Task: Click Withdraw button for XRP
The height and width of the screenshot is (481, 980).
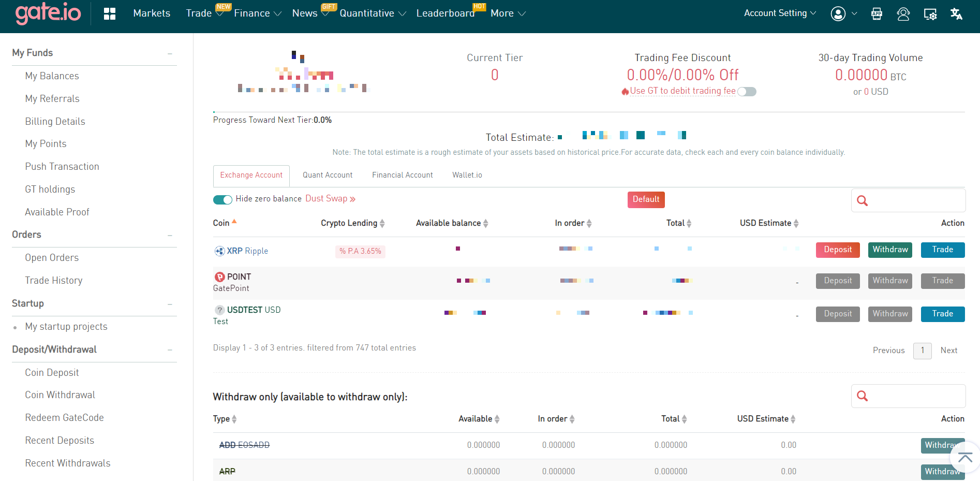Action: (x=890, y=250)
